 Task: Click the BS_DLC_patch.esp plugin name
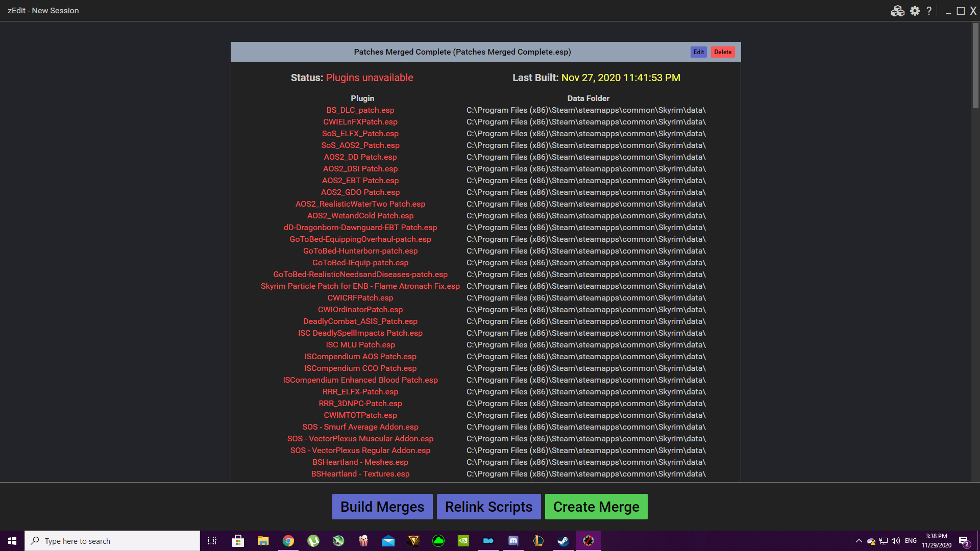pyautogui.click(x=360, y=110)
